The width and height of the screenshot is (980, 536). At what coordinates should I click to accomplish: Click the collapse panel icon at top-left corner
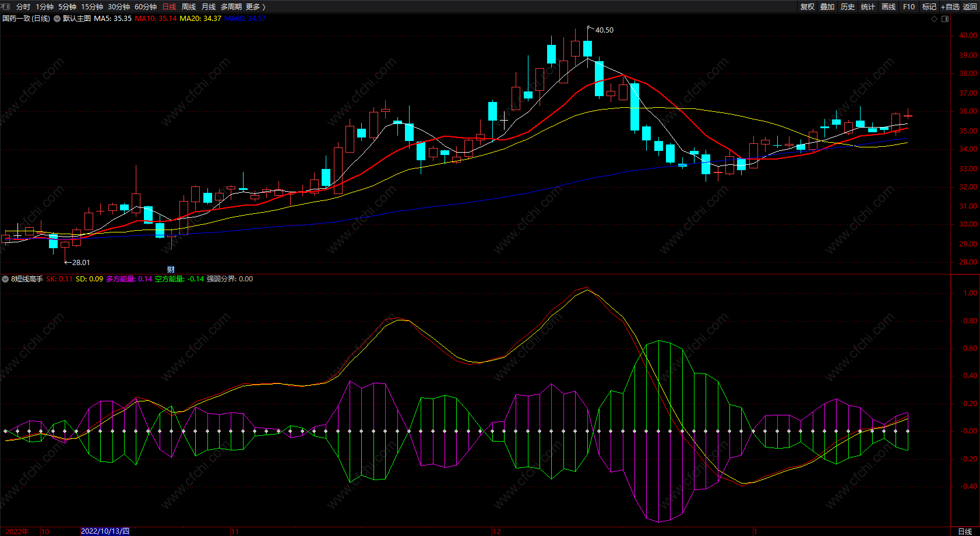point(6,6)
